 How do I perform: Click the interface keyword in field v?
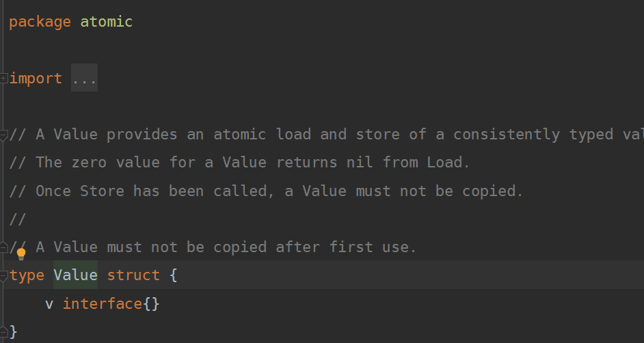(103, 303)
